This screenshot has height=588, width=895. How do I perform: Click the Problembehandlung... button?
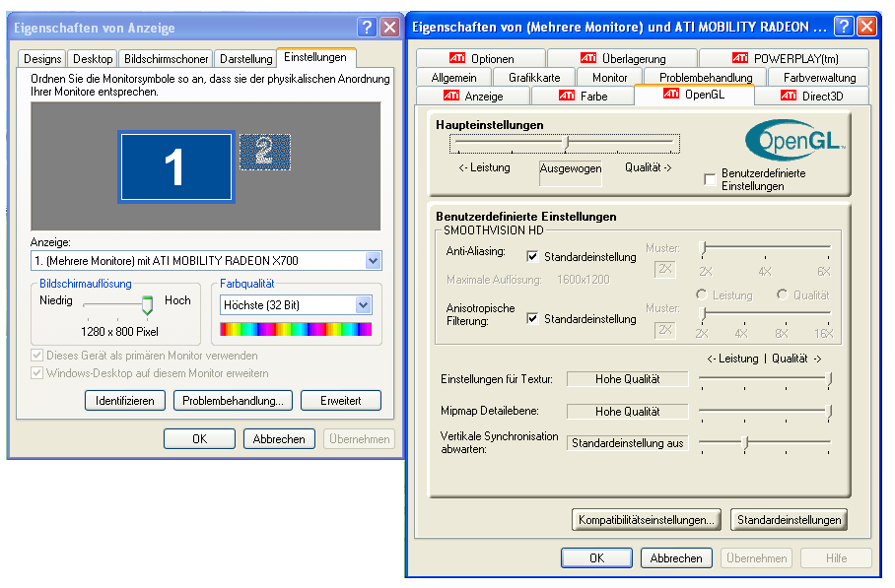pyautogui.click(x=233, y=400)
